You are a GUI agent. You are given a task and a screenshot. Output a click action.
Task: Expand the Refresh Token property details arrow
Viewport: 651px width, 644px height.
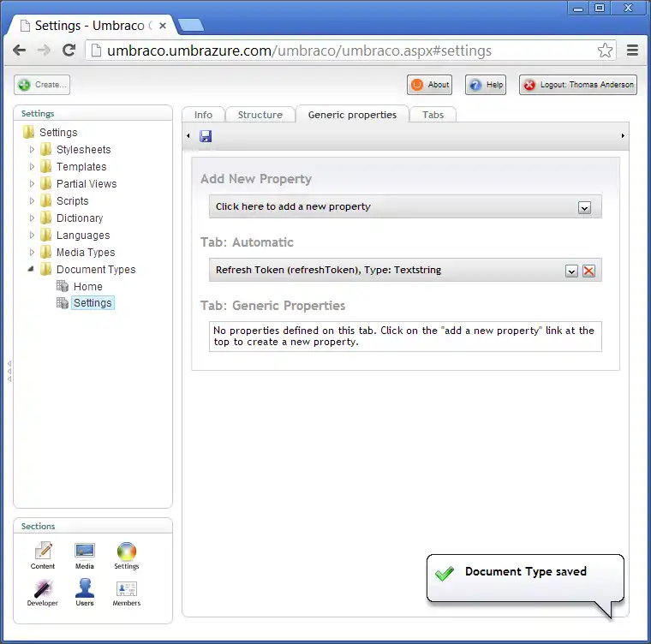click(571, 271)
